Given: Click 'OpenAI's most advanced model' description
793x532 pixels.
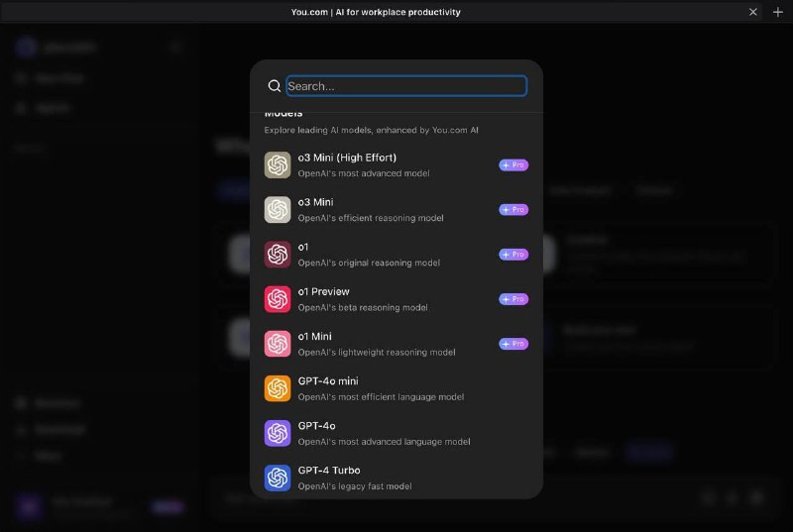Looking at the screenshot, I should click(x=364, y=173).
